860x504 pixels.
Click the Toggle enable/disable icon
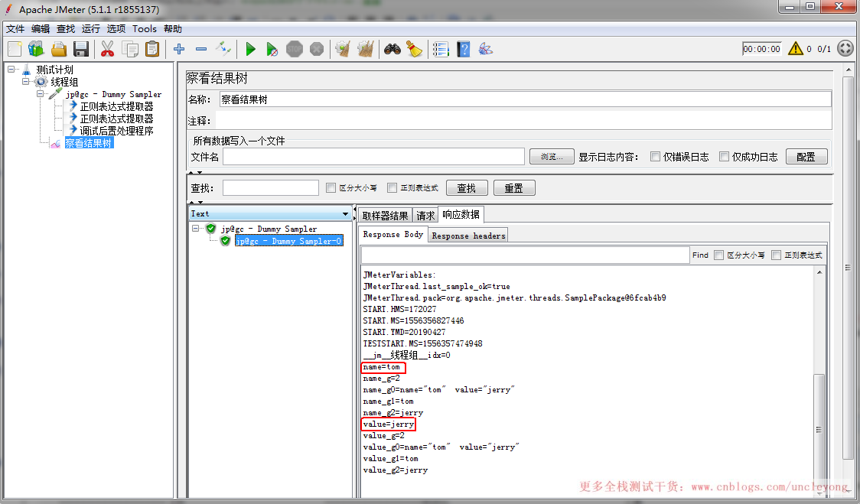click(223, 49)
